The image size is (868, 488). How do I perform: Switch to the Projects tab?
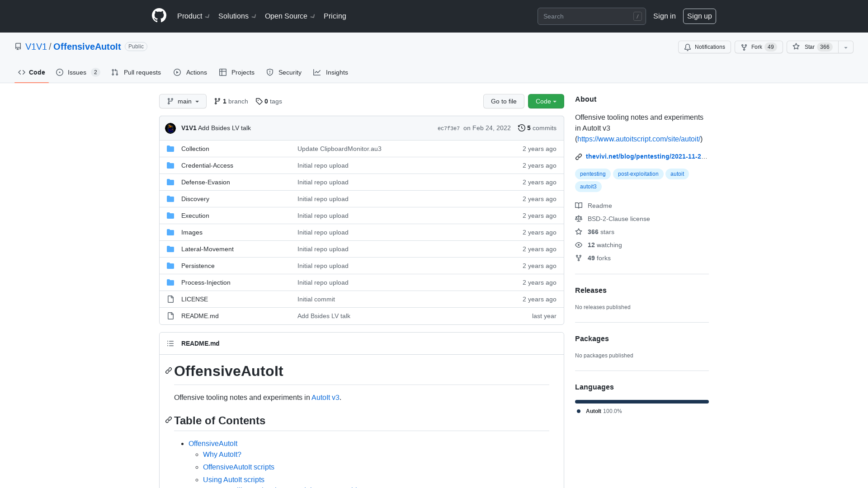[x=237, y=72]
